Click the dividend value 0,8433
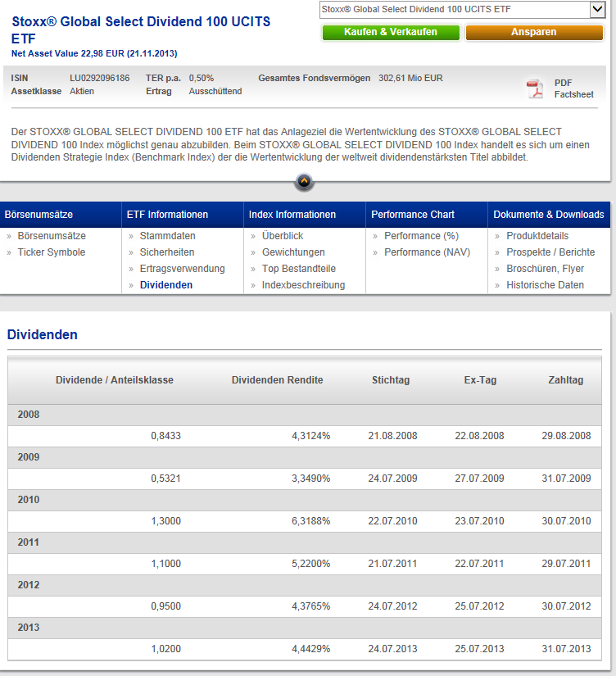Viewport: 616px width, 676px height. 166,436
